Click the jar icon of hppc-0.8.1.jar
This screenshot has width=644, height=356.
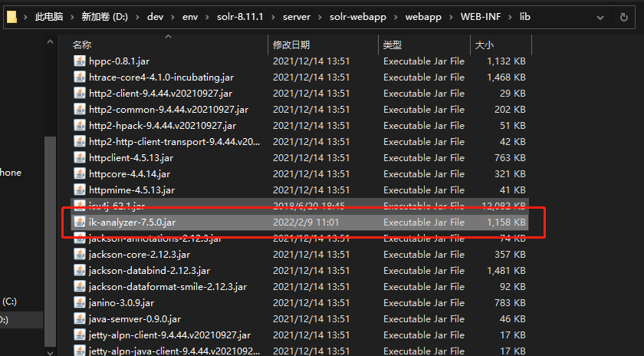[x=79, y=61]
